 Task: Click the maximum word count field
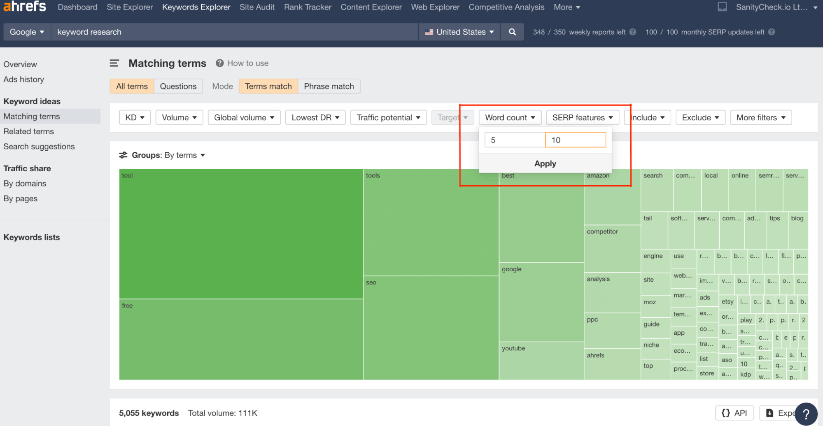tap(576, 140)
